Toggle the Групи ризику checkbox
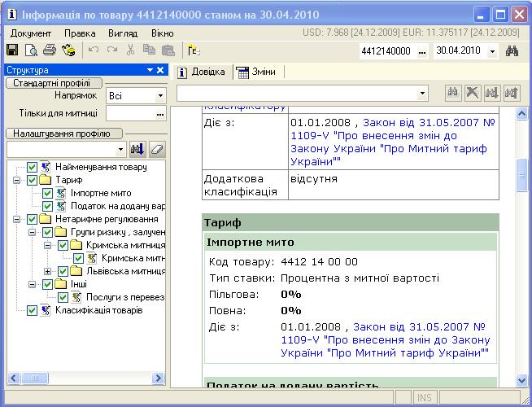 47,232
